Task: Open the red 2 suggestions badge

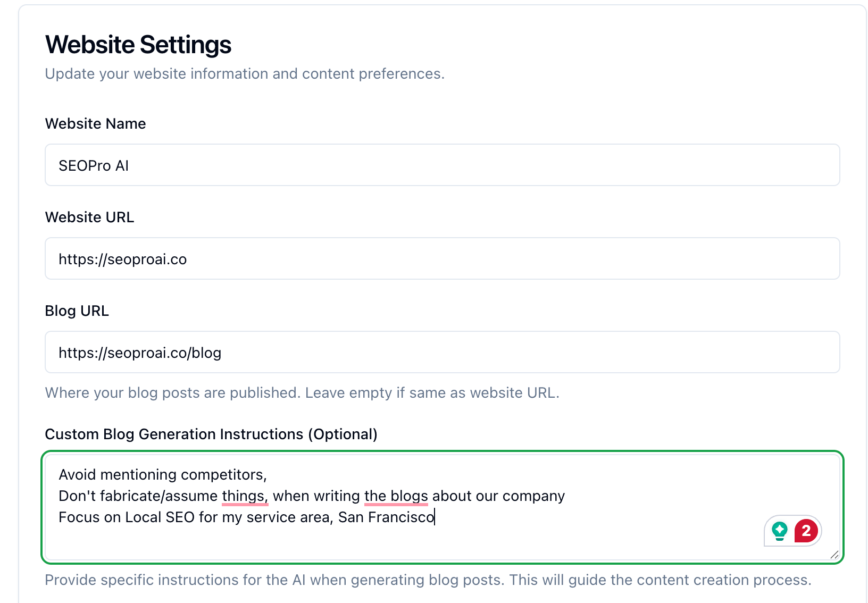Action: pyautogui.click(x=806, y=530)
